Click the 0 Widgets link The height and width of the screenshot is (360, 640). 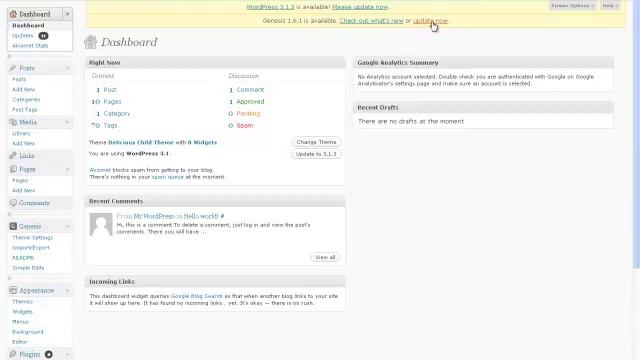coord(202,142)
